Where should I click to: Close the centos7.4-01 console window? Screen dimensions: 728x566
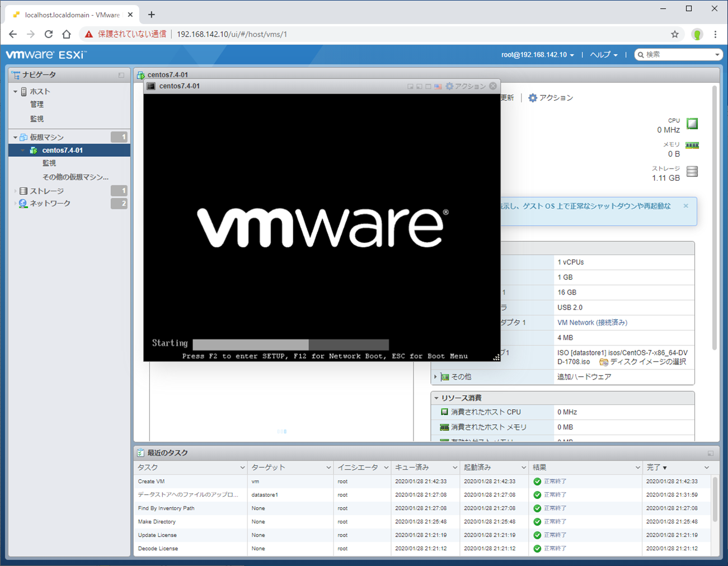click(493, 86)
